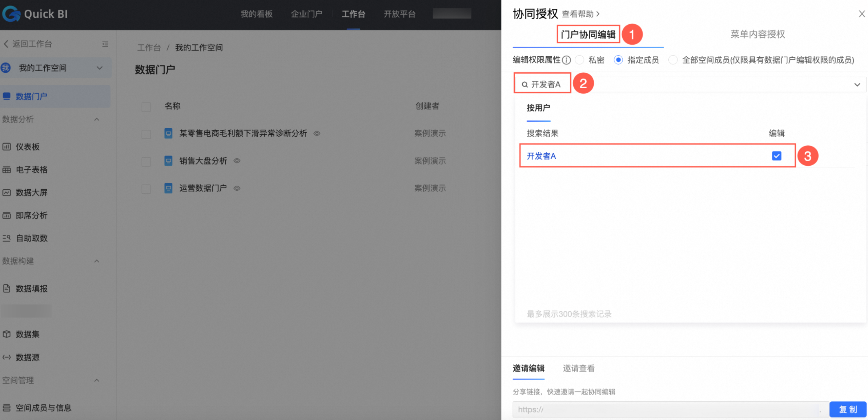868x420 pixels.
Task: Switch to the 邀请查看 tab
Action: 578,368
